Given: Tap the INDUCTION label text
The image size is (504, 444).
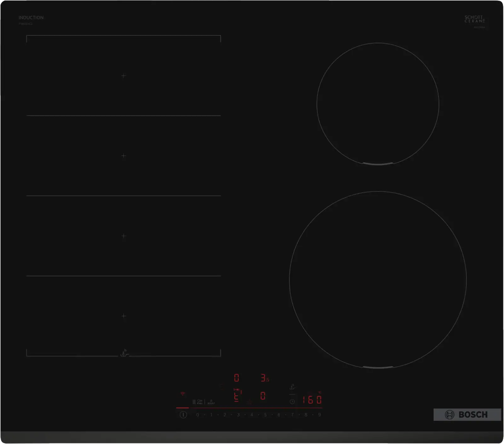Looking at the screenshot, I should coord(31,18).
